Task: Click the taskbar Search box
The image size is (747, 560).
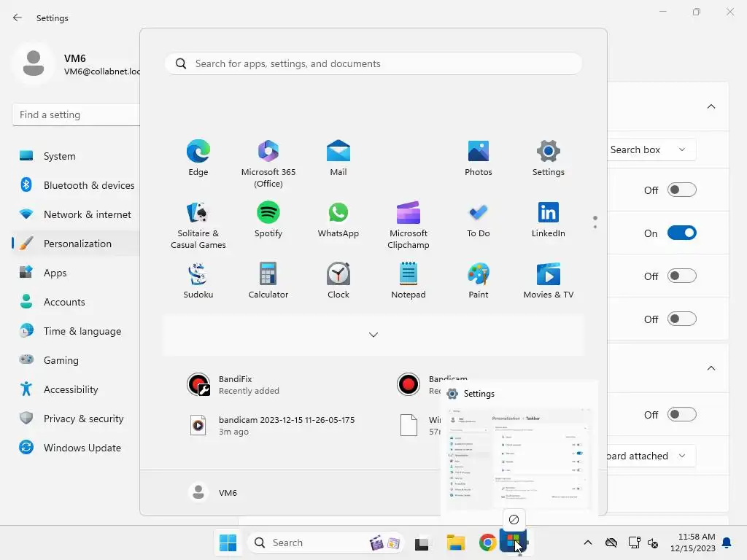Action: (x=325, y=542)
